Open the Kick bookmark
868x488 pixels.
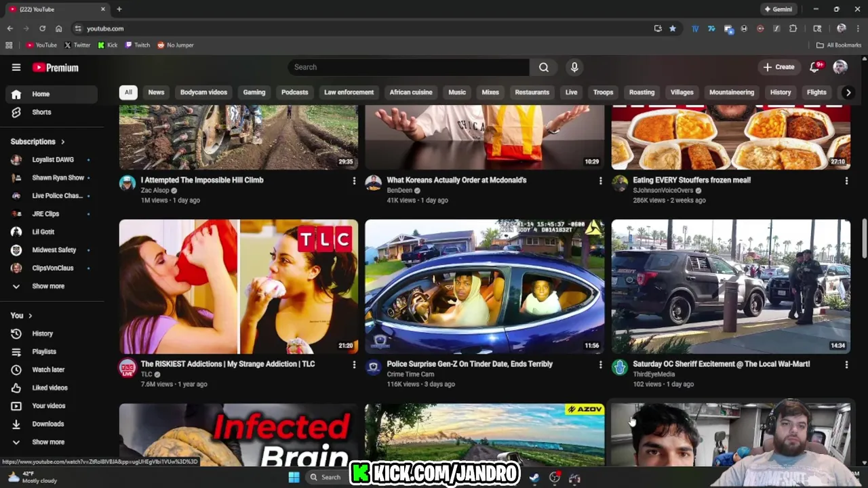coord(108,45)
